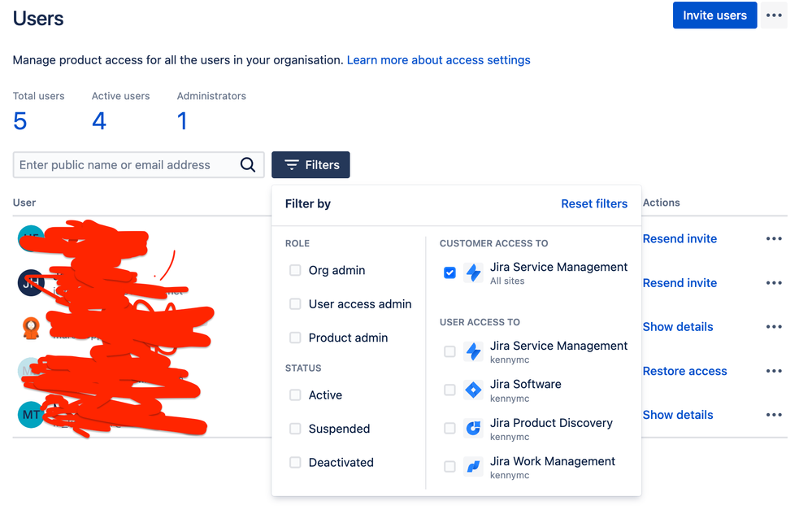Screen dimensions: 812x510
Task: Click the second Resend invite link
Action: click(680, 283)
